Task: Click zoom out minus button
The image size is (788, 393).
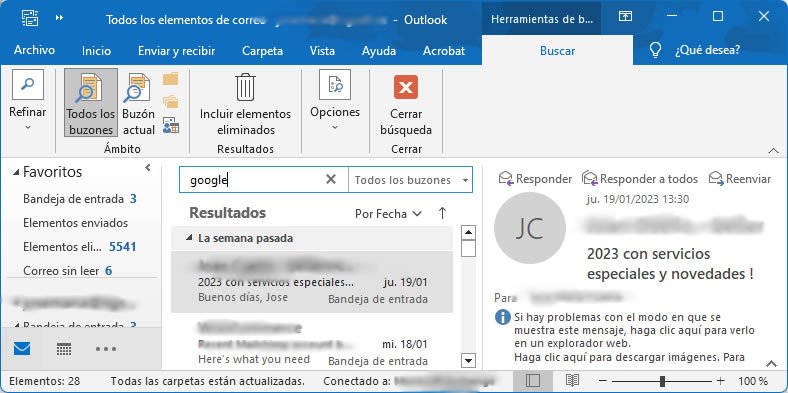Action: [x=603, y=381]
